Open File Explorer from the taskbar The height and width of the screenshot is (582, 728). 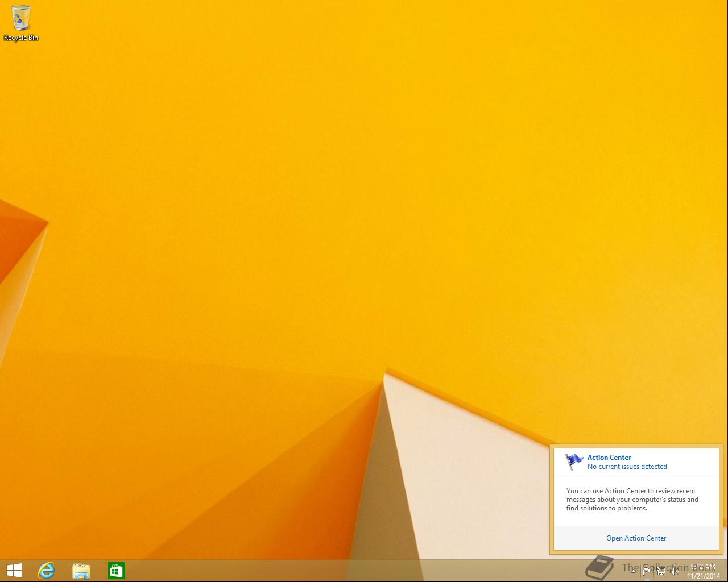coord(81,570)
